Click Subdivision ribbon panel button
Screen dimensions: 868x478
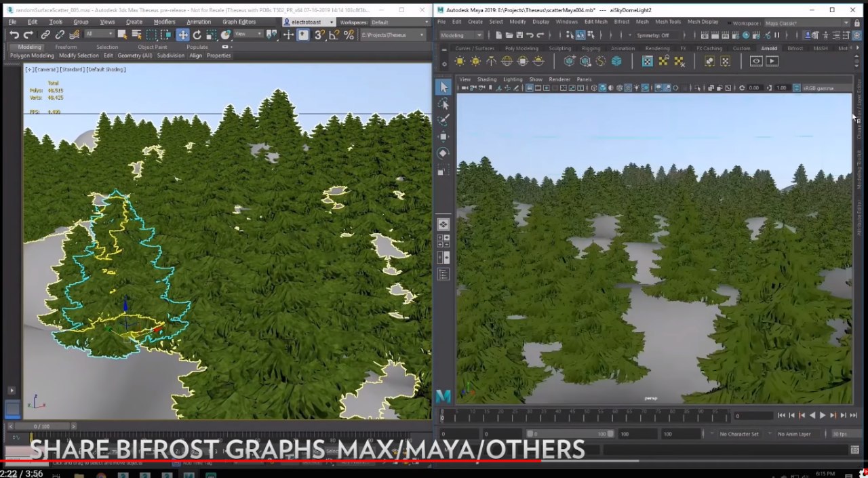[170, 56]
